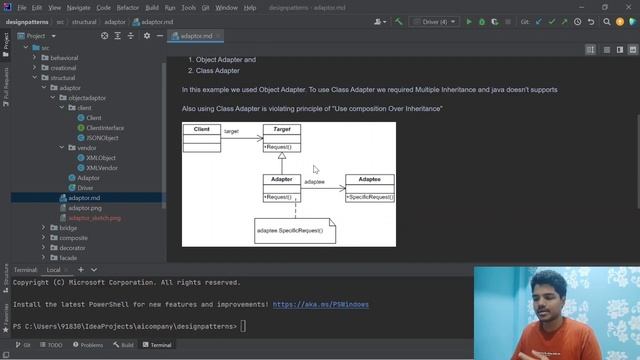The width and height of the screenshot is (640, 360).
Task: Click the Terminal tool window button
Action: point(157,345)
